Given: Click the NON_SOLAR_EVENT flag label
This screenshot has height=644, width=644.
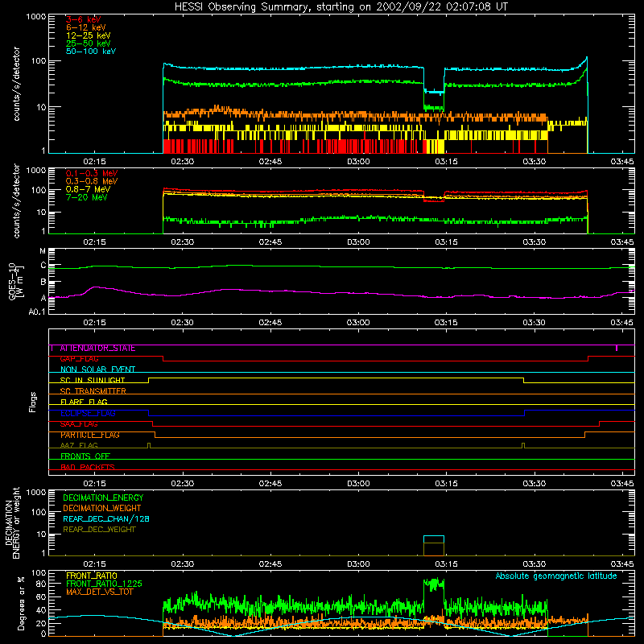Looking at the screenshot, I should (x=97, y=369).
